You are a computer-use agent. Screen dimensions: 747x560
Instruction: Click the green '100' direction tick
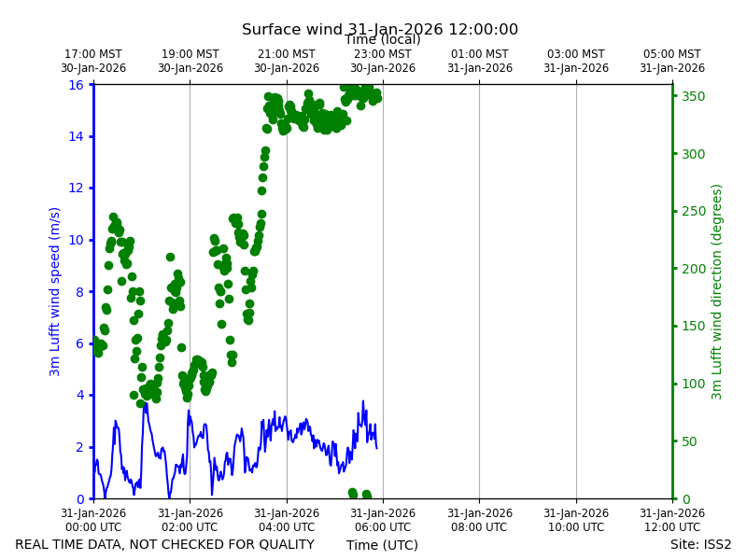693,384
